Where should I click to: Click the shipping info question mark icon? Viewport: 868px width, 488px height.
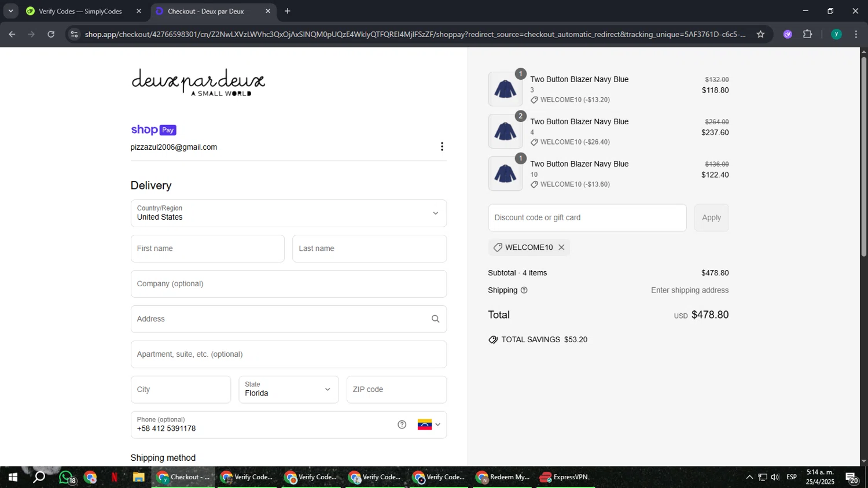tap(524, 290)
